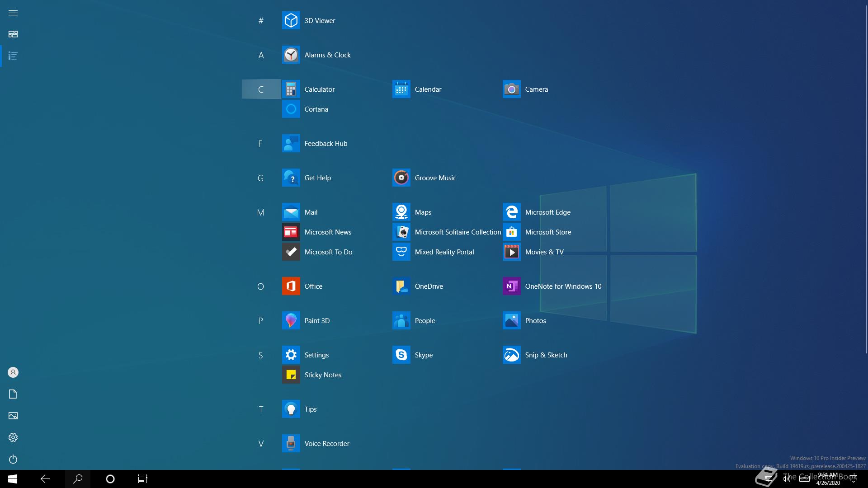Launch Microsoft Solitaire Collection icon
Image resolution: width=868 pixels, height=488 pixels.
(401, 232)
